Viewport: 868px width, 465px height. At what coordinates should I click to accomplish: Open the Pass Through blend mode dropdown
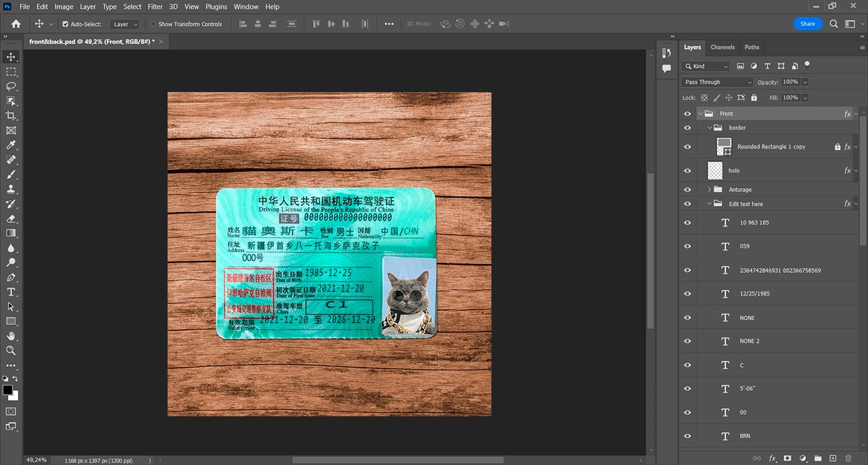click(718, 82)
